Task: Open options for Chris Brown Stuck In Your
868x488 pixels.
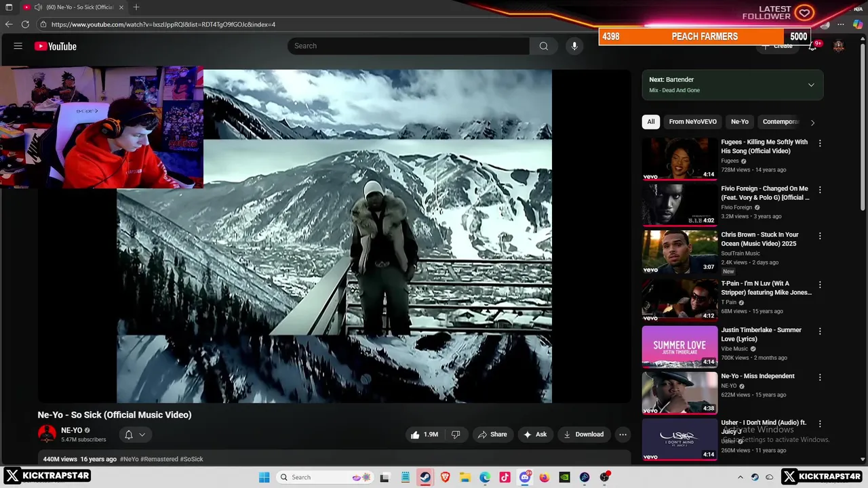Action: tap(820, 236)
